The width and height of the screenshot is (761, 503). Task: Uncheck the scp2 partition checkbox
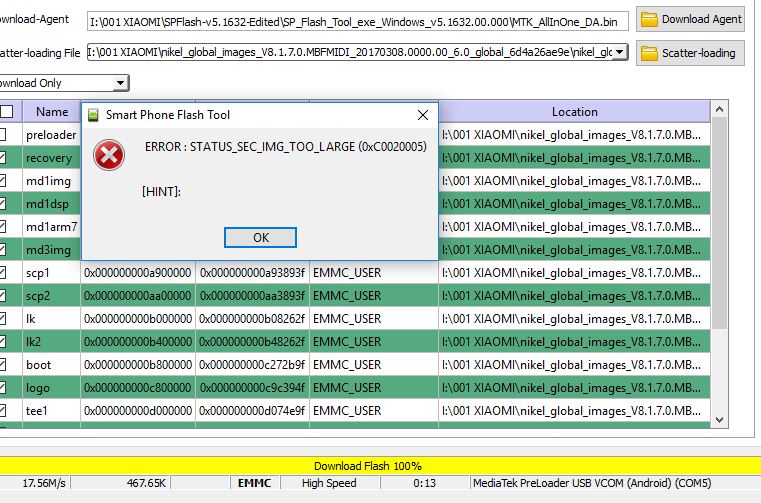[x=4, y=296]
